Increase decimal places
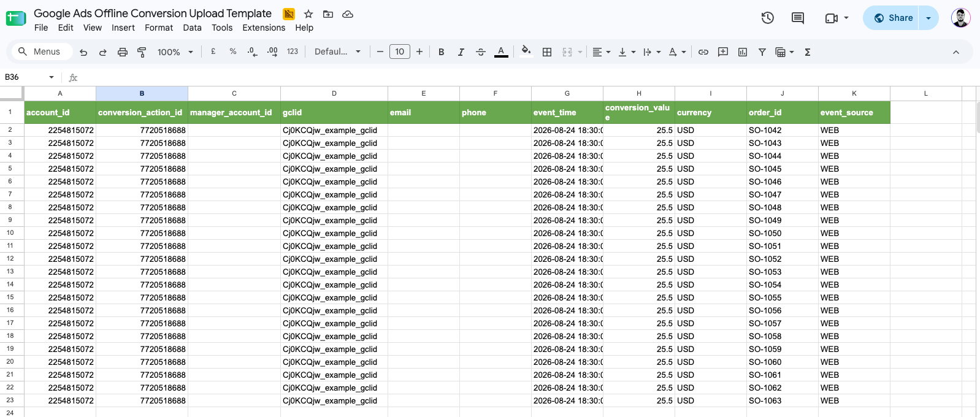The width and height of the screenshot is (980, 417). (272, 52)
